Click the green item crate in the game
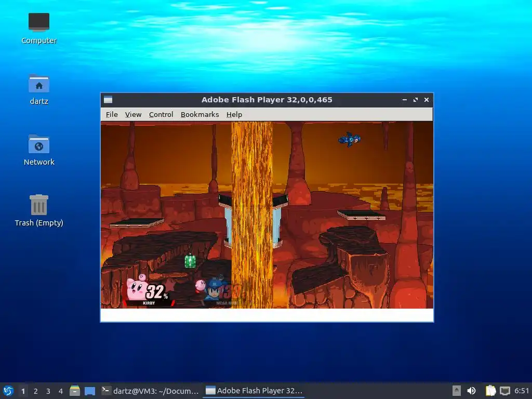Image resolution: width=532 pixels, height=399 pixels. (x=190, y=261)
